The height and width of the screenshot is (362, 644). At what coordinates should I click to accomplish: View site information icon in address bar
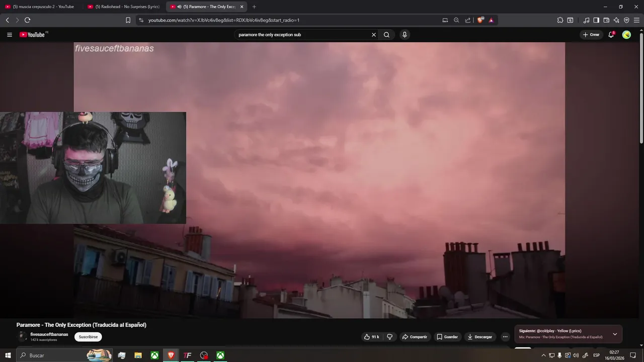[141, 20]
